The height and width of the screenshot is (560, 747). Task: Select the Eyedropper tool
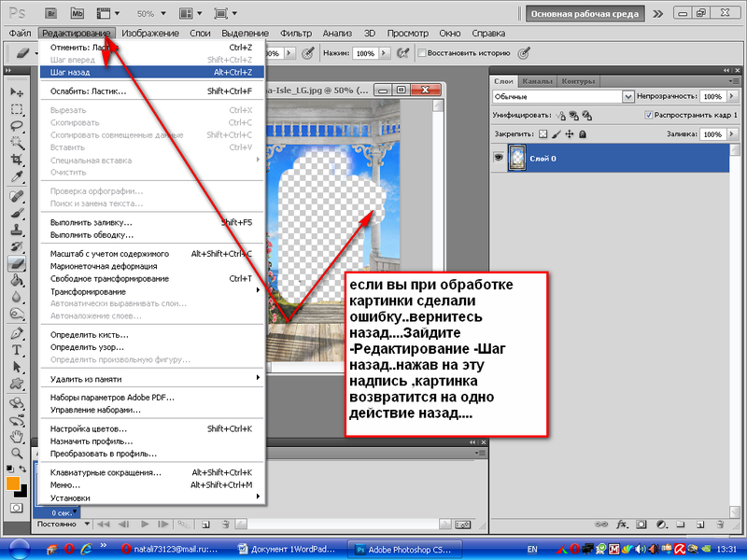[x=17, y=176]
